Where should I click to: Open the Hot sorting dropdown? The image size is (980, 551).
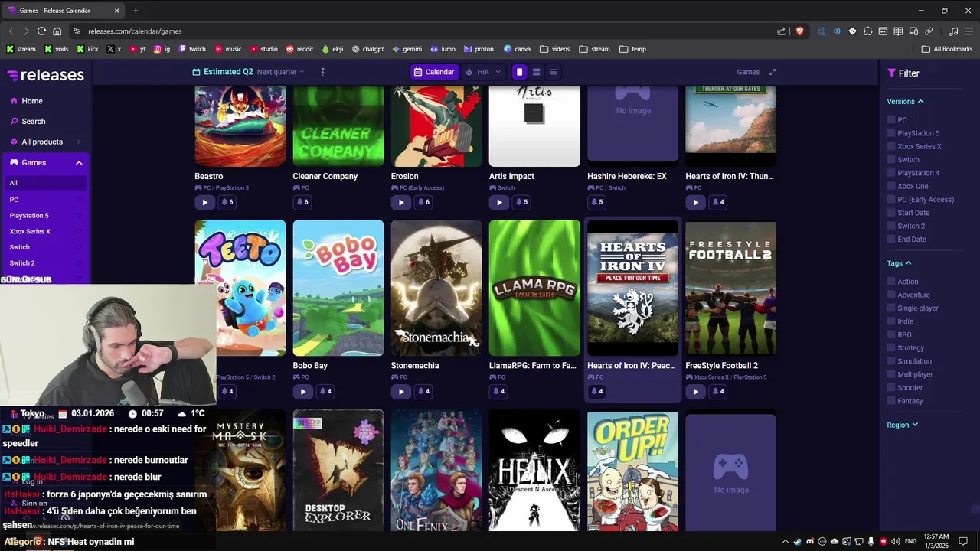click(x=483, y=72)
